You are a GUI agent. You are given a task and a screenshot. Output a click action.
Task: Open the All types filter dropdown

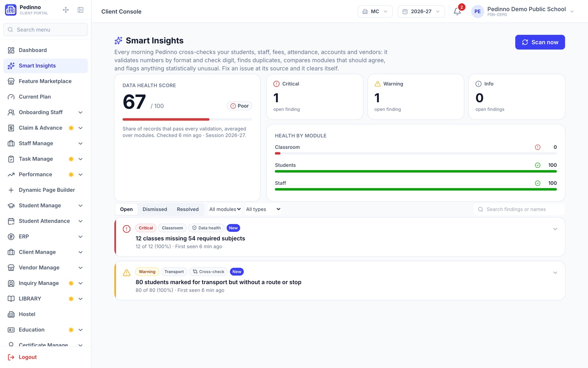(263, 209)
